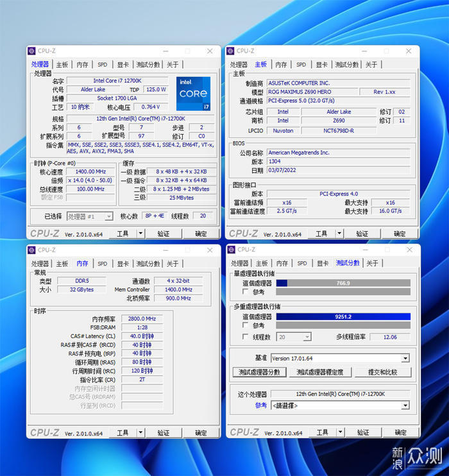Close the mainboard tab CPU-Z window
The height and width of the screenshot is (476, 449).
(409, 51)
